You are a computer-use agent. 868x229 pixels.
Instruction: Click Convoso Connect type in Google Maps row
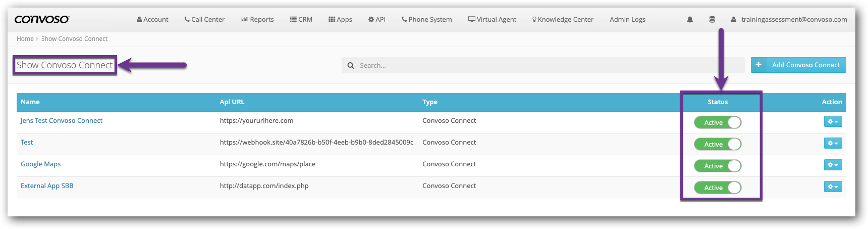[x=449, y=164]
